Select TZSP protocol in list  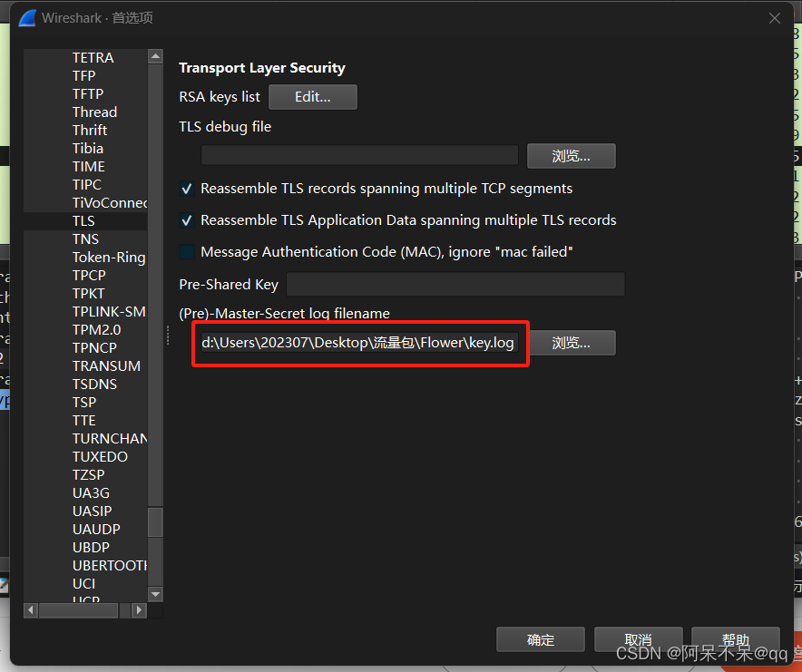click(x=89, y=475)
